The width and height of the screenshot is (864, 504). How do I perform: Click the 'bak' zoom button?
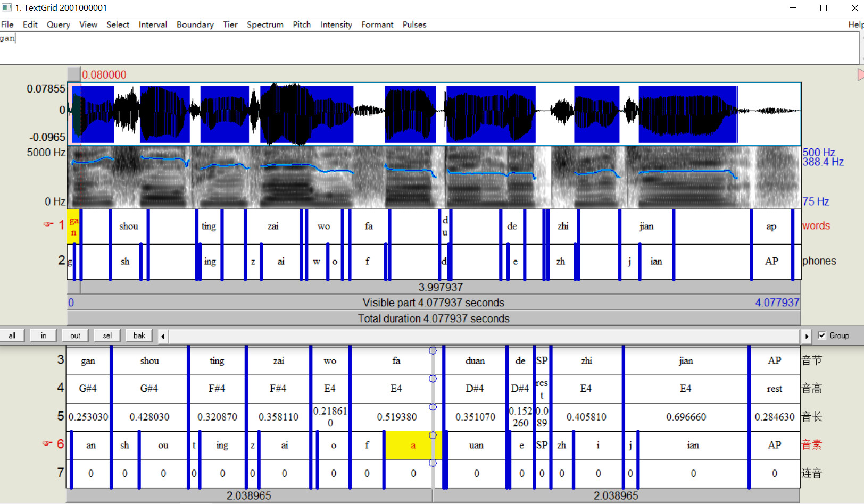(x=139, y=335)
